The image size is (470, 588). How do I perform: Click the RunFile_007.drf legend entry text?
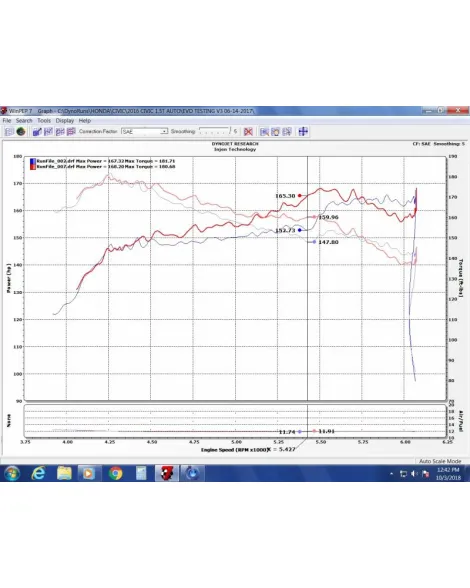click(x=106, y=166)
